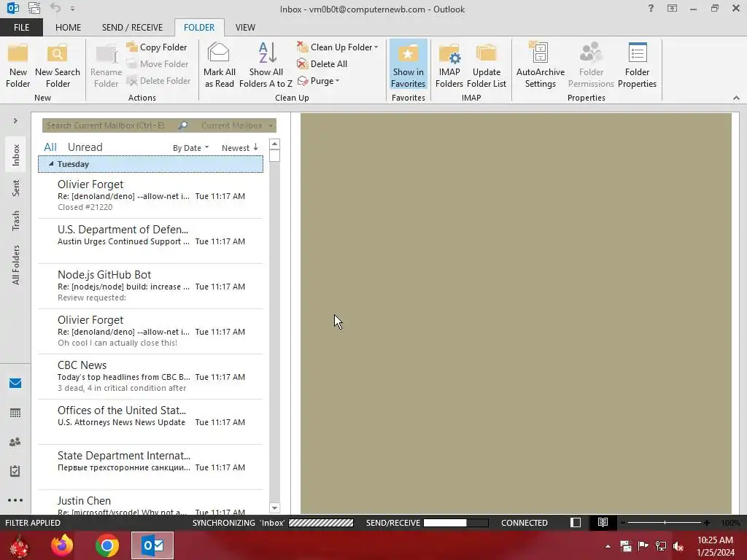Image resolution: width=747 pixels, height=560 pixels.
Task: Show All messages filter
Action: pos(50,147)
